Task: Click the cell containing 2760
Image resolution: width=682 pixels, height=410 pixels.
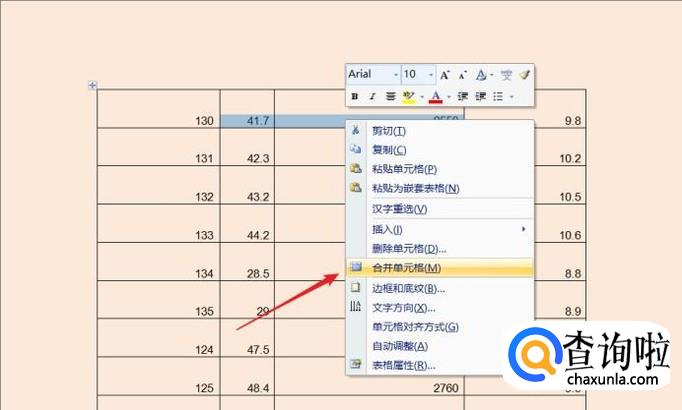Action: pyautogui.click(x=369, y=385)
